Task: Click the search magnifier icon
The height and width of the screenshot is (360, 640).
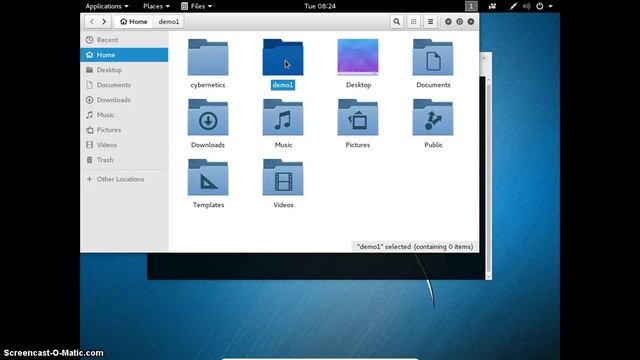Action: coord(396,22)
